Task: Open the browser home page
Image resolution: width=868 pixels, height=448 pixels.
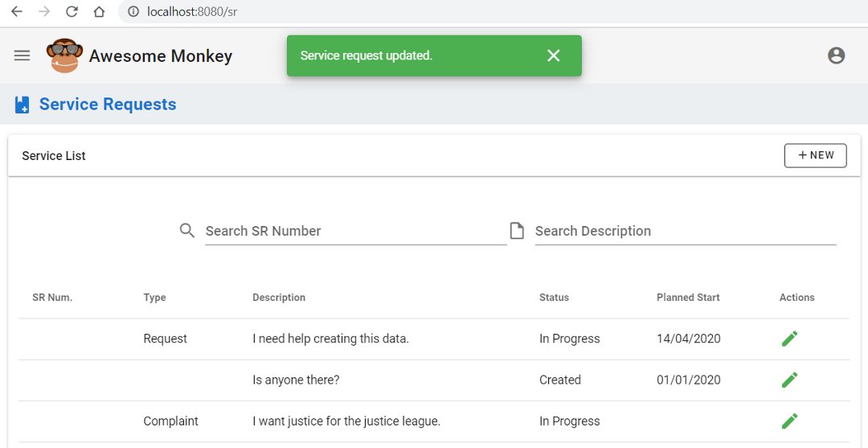Action: [99, 11]
